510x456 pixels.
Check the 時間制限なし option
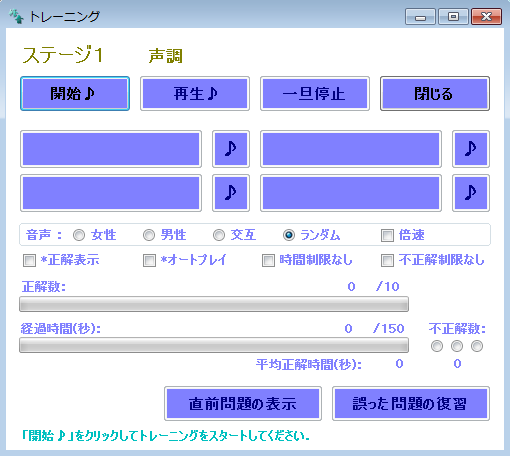click(268, 260)
